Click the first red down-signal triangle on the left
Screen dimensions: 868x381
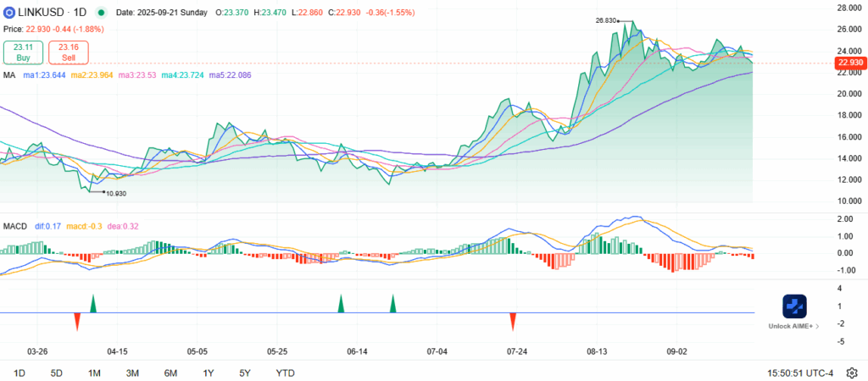pyautogui.click(x=77, y=321)
